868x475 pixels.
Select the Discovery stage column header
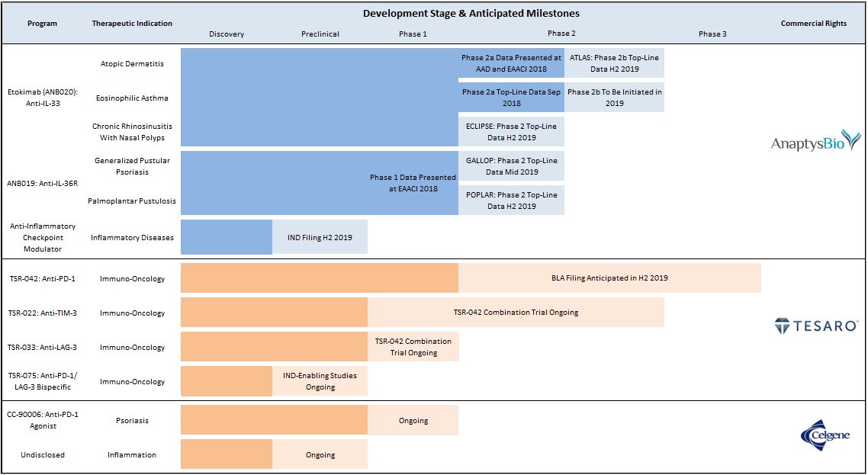pos(227,34)
